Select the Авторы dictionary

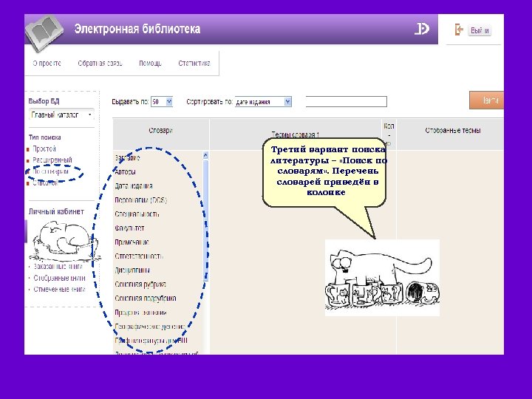[125, 171]
